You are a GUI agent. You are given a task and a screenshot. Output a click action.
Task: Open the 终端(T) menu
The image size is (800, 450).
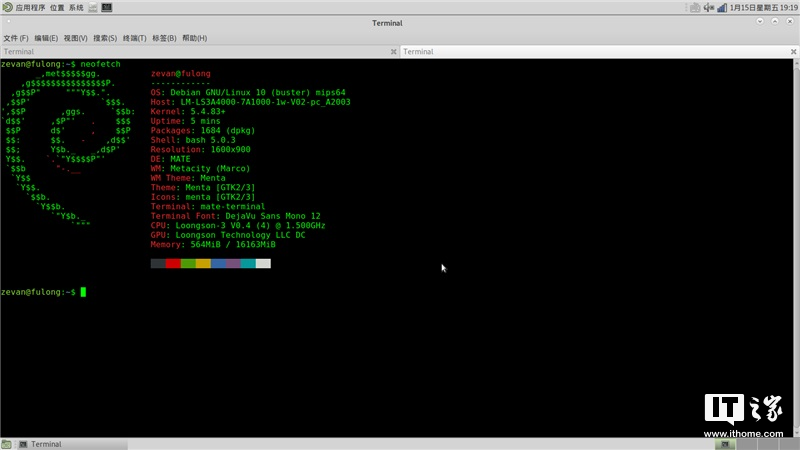pos(134,38)
